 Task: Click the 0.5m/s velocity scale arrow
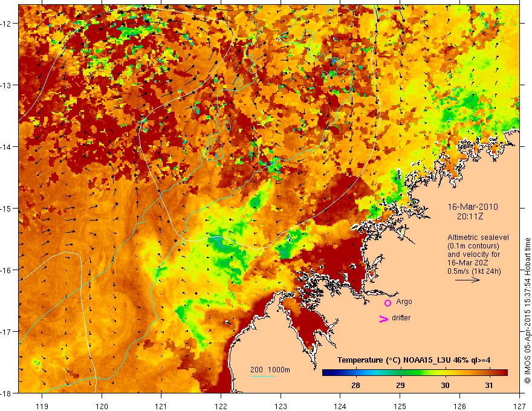coord(467,280)
